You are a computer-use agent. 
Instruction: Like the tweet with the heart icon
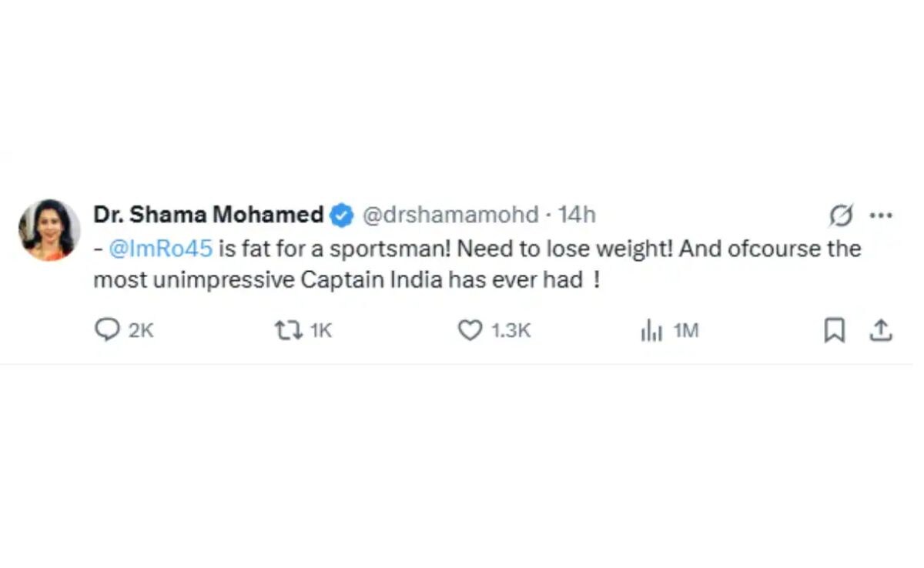(x=470, y=330)
